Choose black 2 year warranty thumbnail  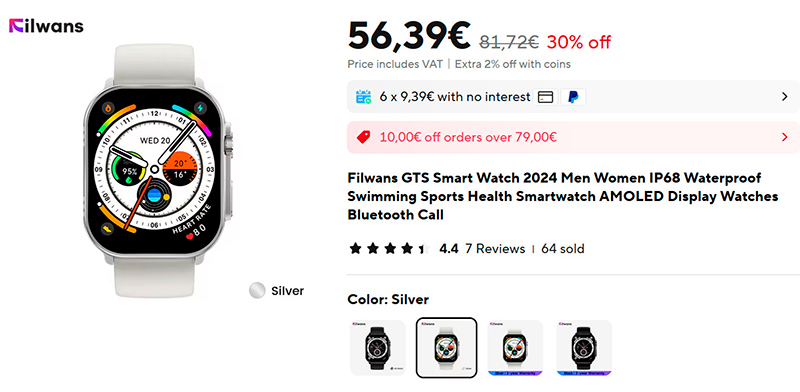click(584, 348)
